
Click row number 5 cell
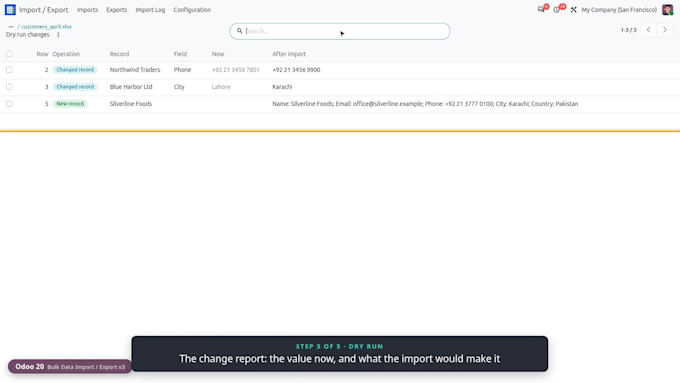(x=46, y=104)
